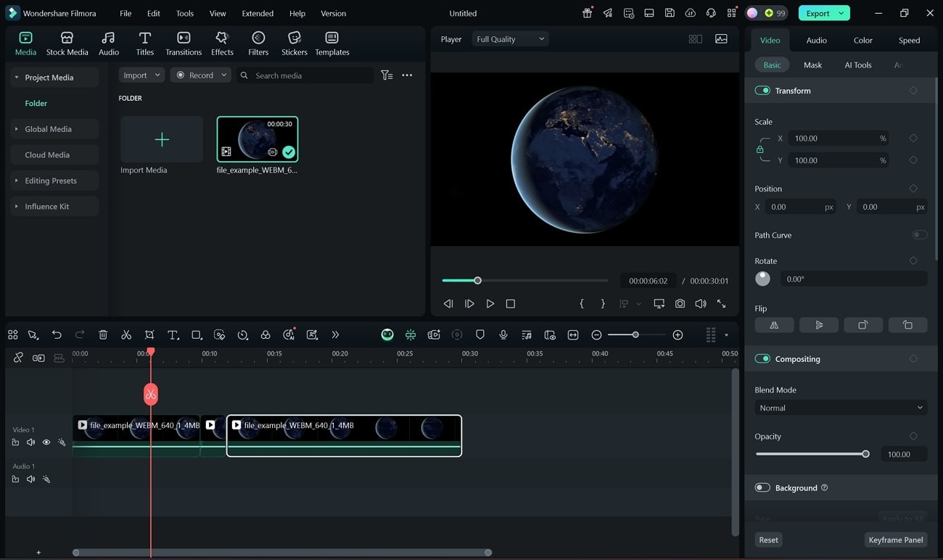Zoom in timeline with plus icon
The image size is (943, 560).
point(678,334)
